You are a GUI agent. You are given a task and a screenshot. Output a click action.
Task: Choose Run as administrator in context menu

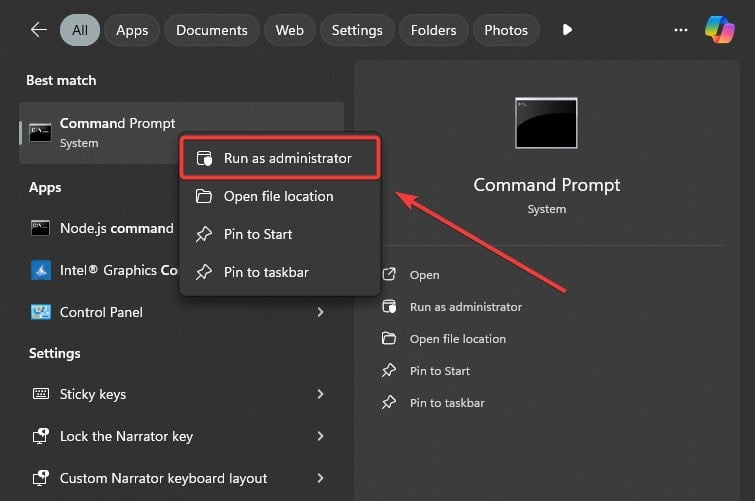click(x=280, y=158)
